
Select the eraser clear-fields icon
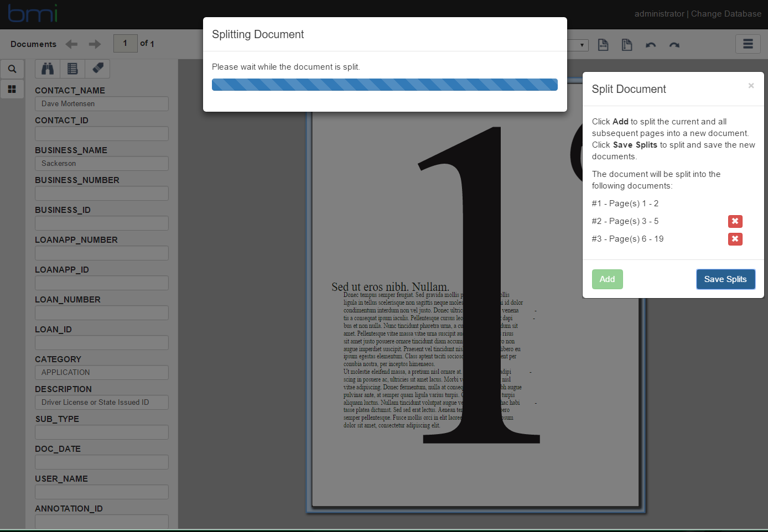97,69
